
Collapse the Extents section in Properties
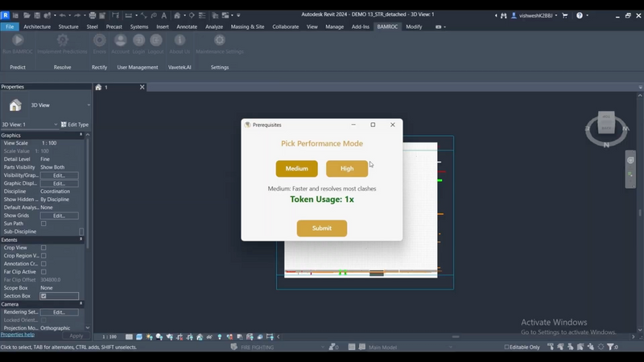point(81,240)
